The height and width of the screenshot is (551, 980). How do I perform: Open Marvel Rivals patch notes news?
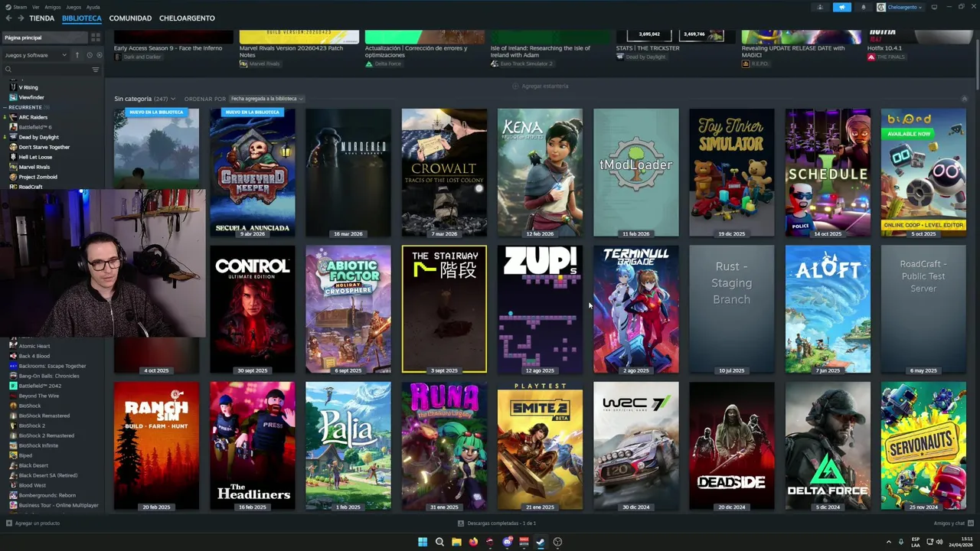pyautogui.click(x=299, y=48)
